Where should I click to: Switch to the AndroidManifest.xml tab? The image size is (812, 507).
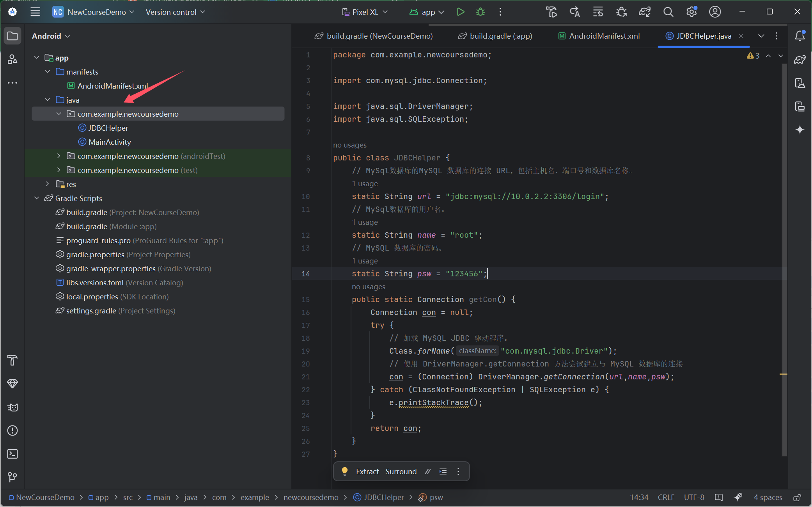pyautogui.click(x=599, y=36)
